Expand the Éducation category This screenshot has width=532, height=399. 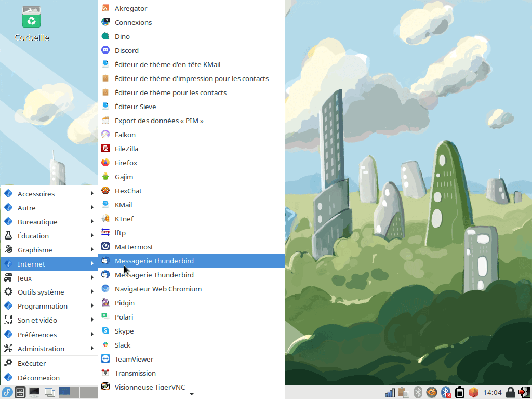(49, 236)
